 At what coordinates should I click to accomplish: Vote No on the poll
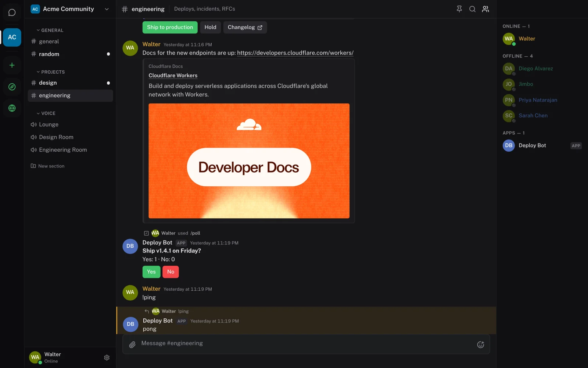tap(171, 272)
